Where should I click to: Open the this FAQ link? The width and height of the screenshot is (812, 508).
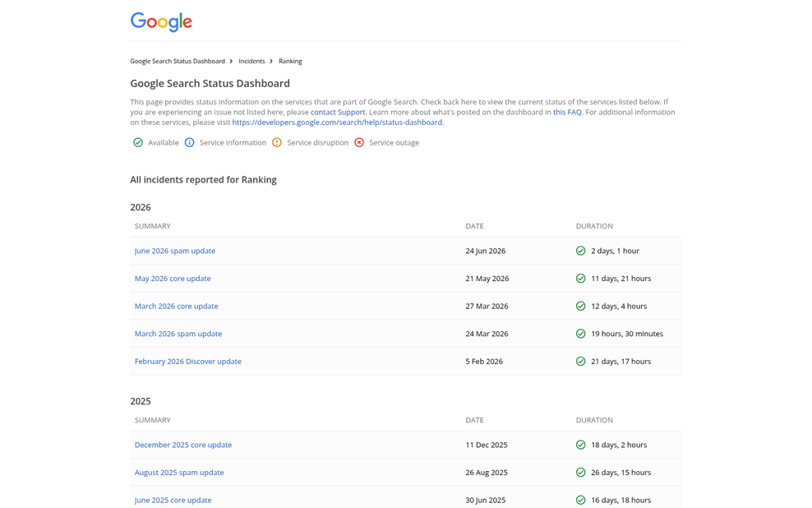pyautogui.click(x=567, y=113)
